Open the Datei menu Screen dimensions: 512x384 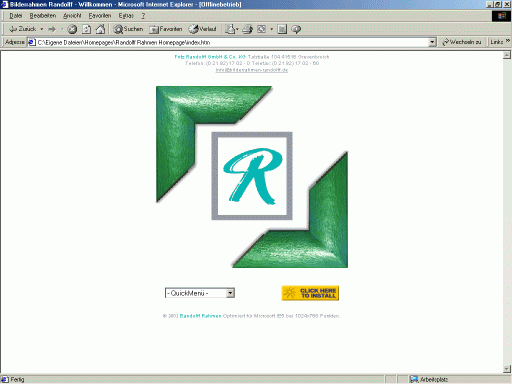pyautogui.click(x=15, y=16)
